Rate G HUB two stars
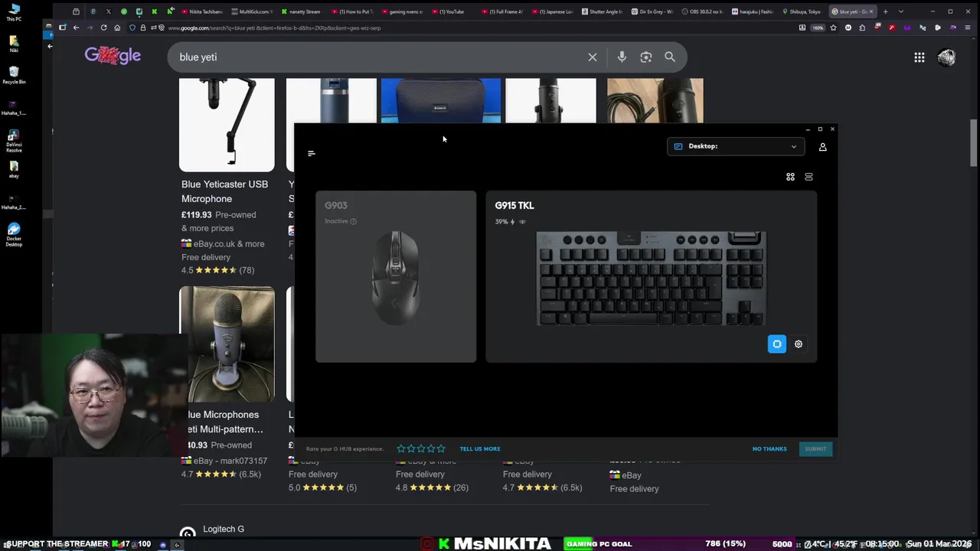 (411, 448)
